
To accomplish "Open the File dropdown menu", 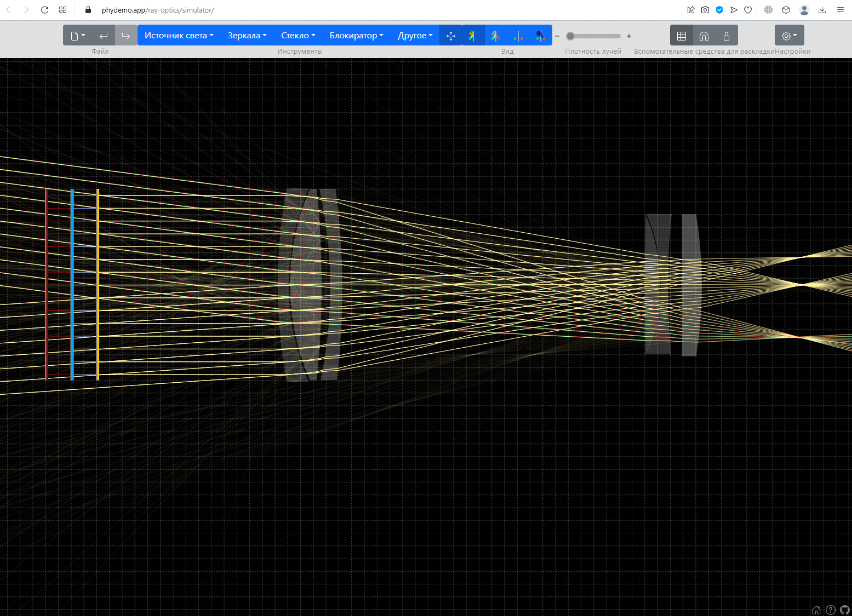I will [78, 36].
